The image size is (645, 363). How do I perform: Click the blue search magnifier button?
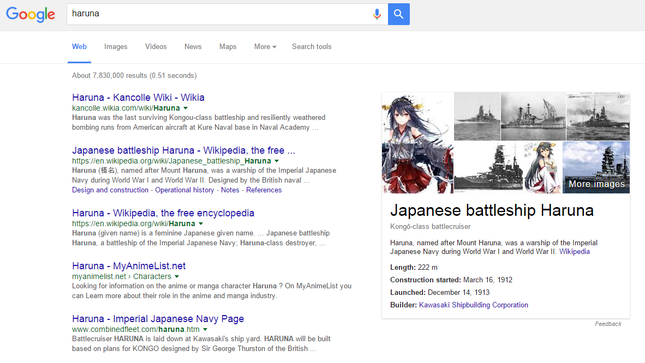point(399,14)
